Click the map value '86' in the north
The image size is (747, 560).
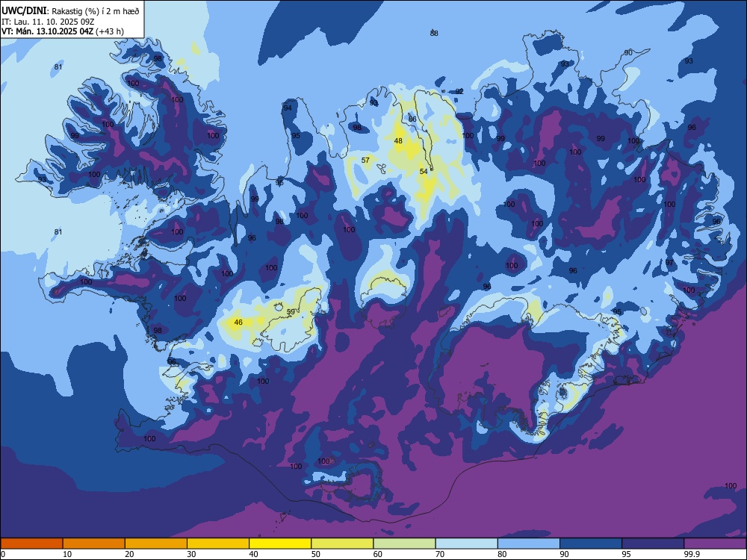coord(412,119)
